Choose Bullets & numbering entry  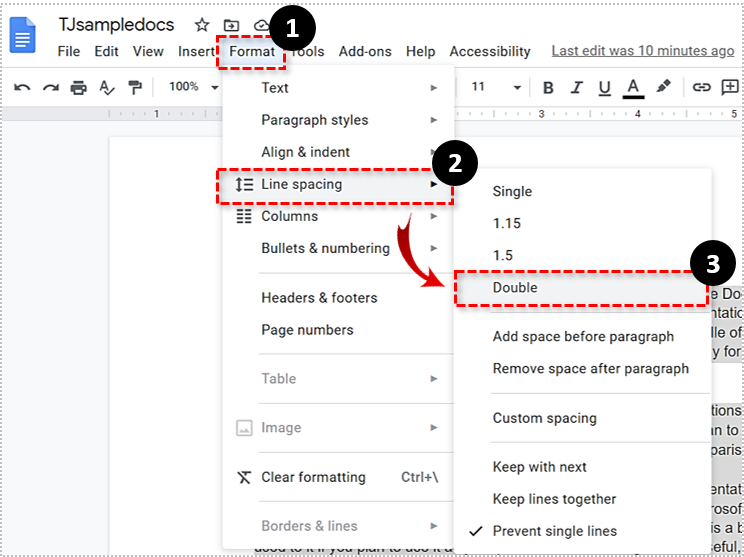point(338,248)
